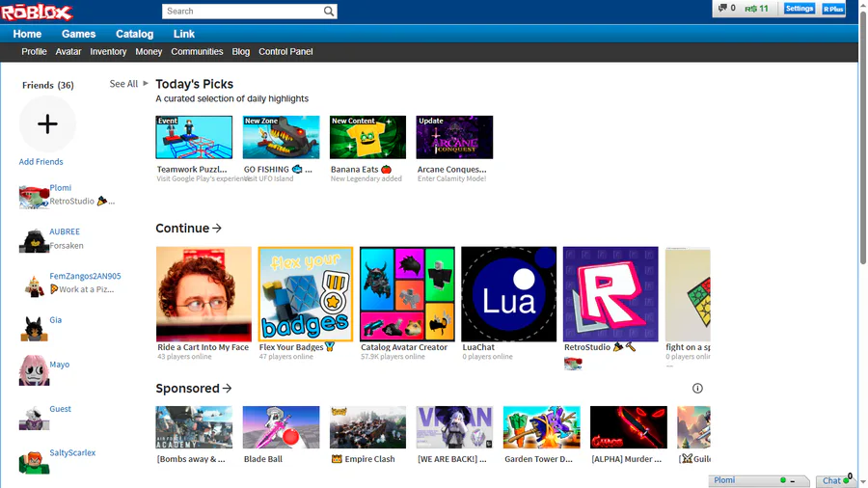Click the Add Friends plus circle
The width and height of the screenshot is (868, 488).
47,124
